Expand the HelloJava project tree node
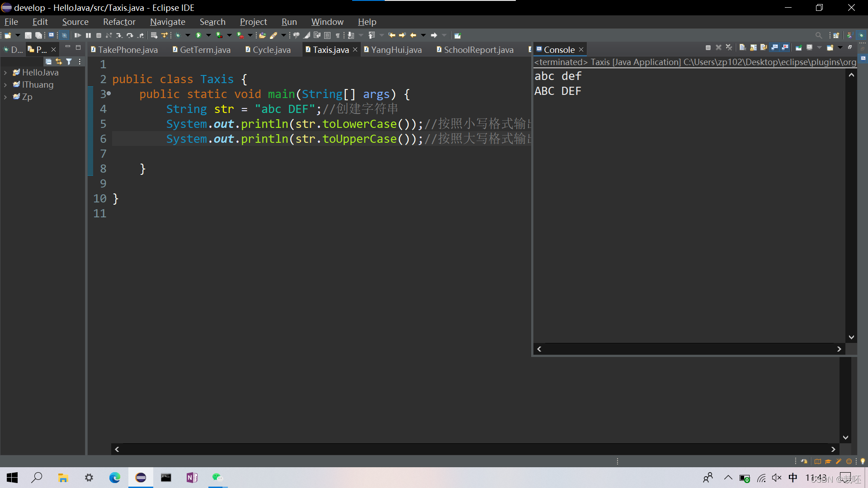The image size is (868, 488). (x=5, y=72)
